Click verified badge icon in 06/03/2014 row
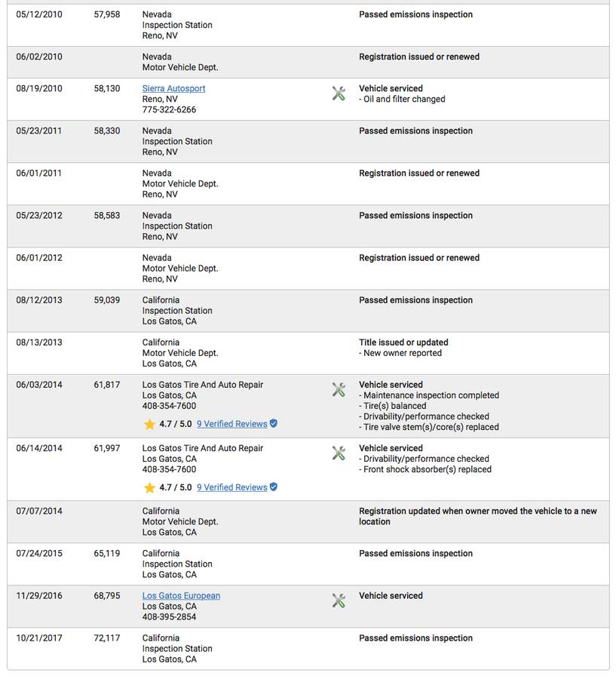Image resolution: width=616 pixels, height=679 pixels. (274, 423)
